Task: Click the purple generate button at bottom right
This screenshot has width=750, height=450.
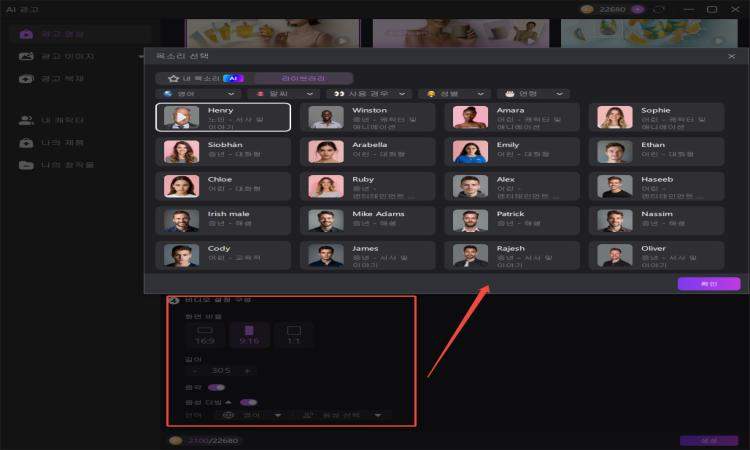Action: [708, 440]
